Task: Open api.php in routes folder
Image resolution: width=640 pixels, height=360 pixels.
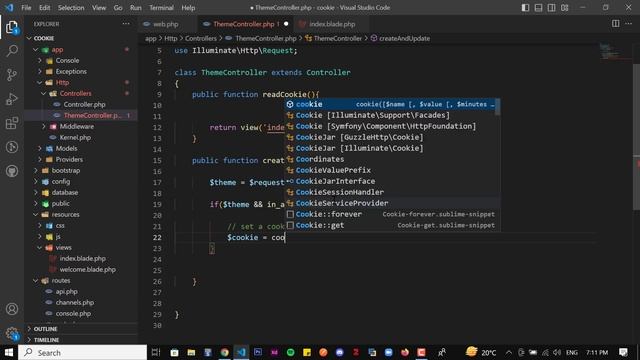Action: (66, 292)
